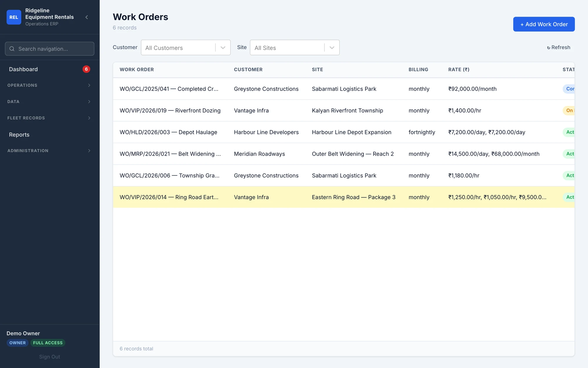Sort by the Work Order column header
This screenshot has width=588, height=368.
(x=136, y=69)
